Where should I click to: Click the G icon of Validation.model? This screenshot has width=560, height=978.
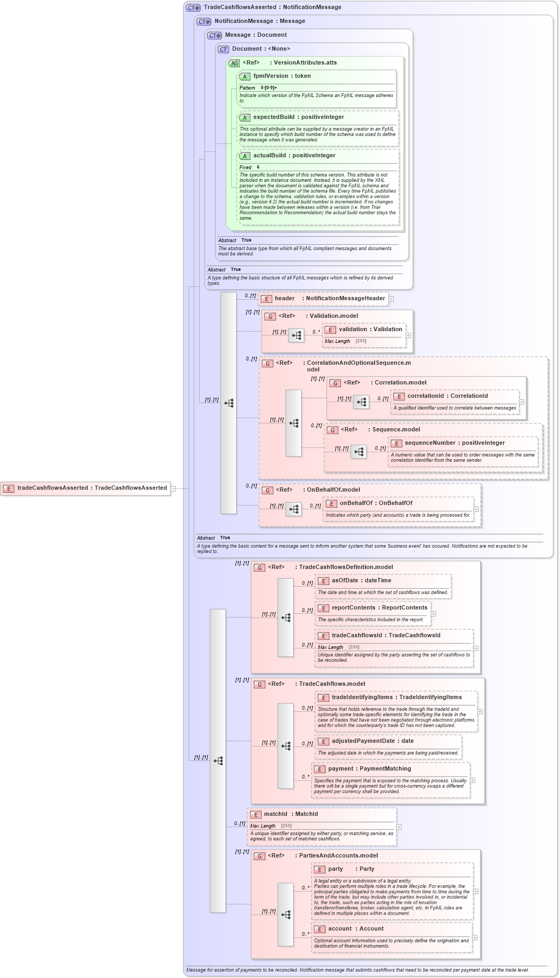[270, 316]
